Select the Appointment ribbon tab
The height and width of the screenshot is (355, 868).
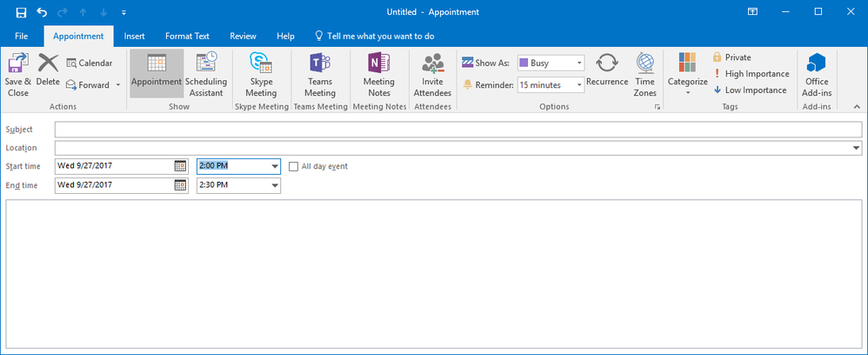point(78,36)
